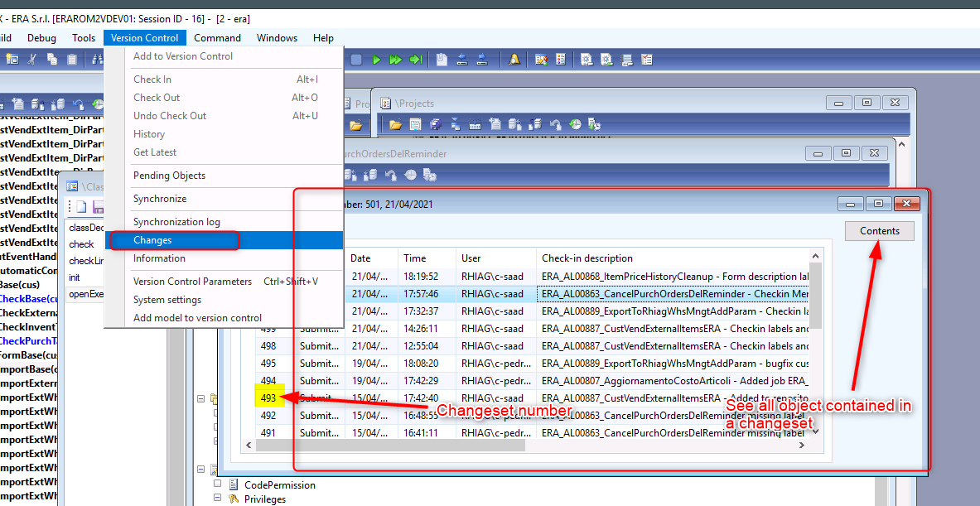Click the Paste toolbar icon
The height and width of the screenshot is (506, 980).
coord(74,59)
